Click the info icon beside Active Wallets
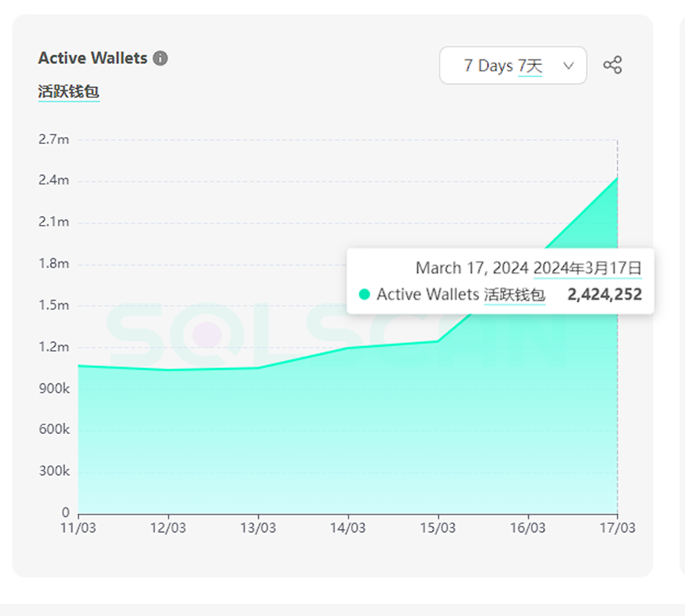 [x=161, y=59]
